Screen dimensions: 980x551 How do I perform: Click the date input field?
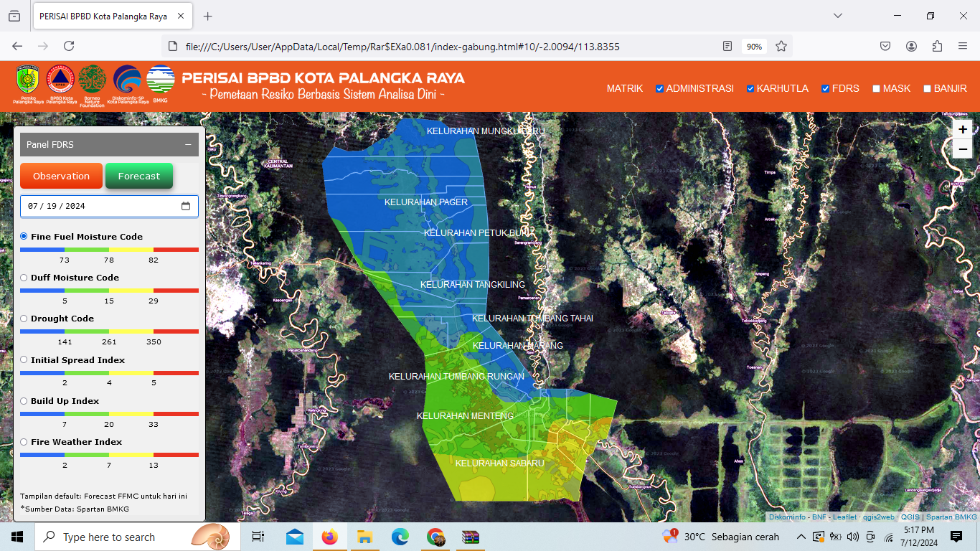point(109,206)
